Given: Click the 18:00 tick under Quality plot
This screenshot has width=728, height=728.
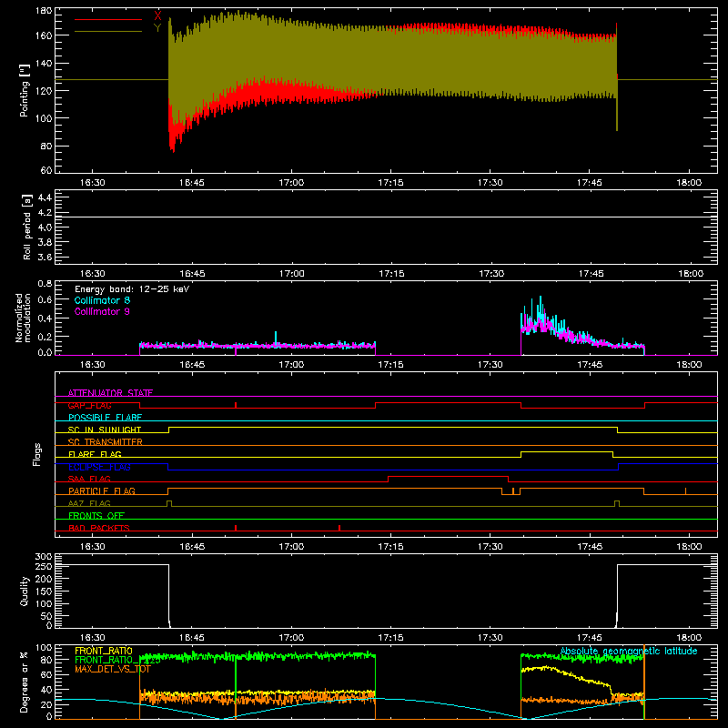Looking at the screenshot, I should coord(690,638).
